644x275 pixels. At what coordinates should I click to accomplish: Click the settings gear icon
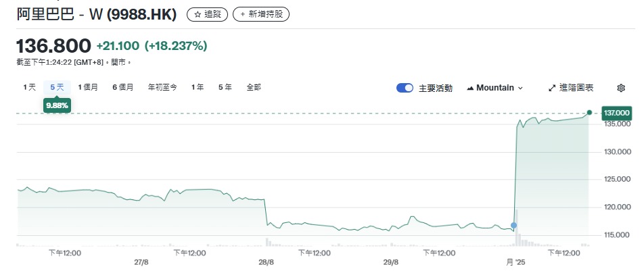(621, 88)
